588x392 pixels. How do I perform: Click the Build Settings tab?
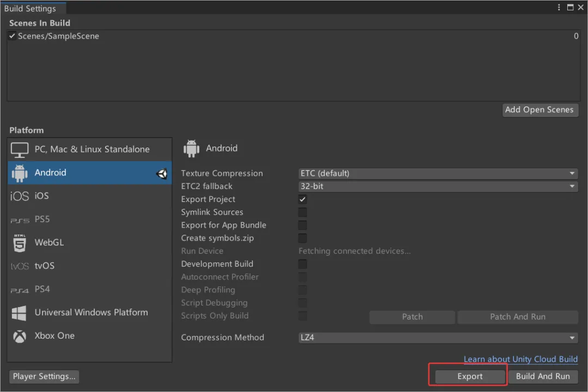click(30, 9)
